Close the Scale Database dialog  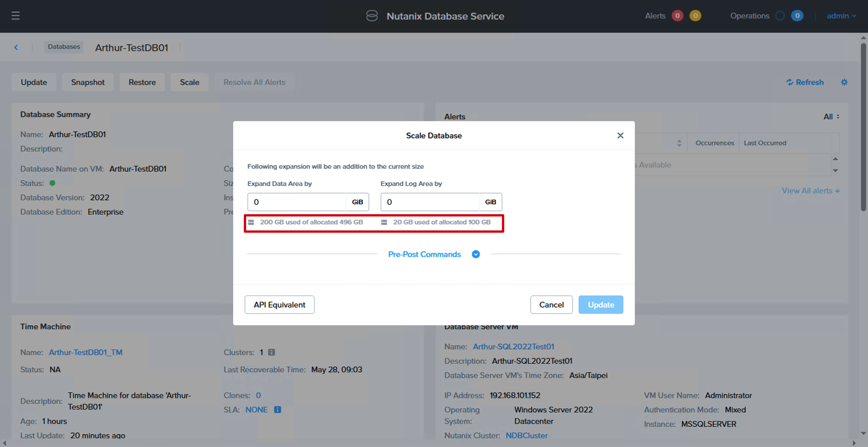pyautogui.click(x=620, y=135)
